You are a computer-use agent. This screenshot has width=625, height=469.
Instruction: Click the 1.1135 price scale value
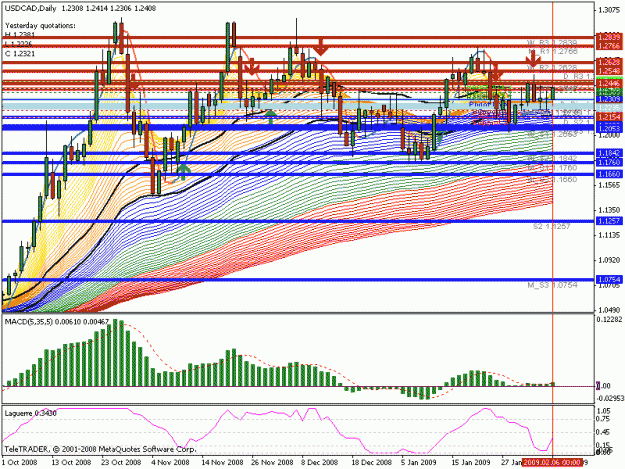[x=609, y=235]
